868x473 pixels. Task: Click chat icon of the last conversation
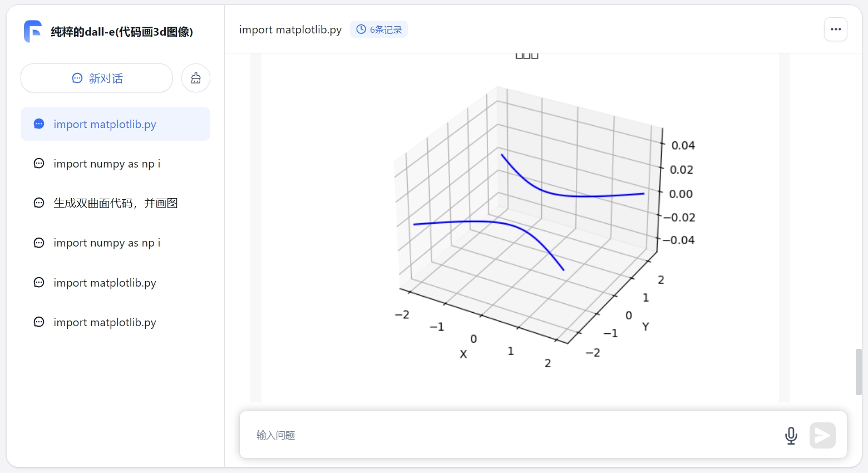pyautogui.click(x=39, y=322)
